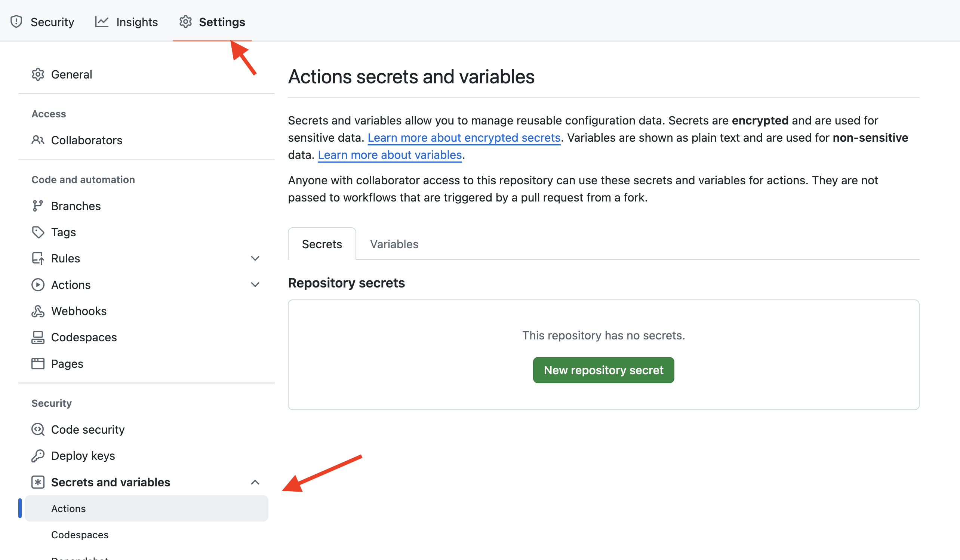The width and height of the screenshot is (960, 560).
Task: Click the Deploy keys key icon
Action: pos(38,456)
